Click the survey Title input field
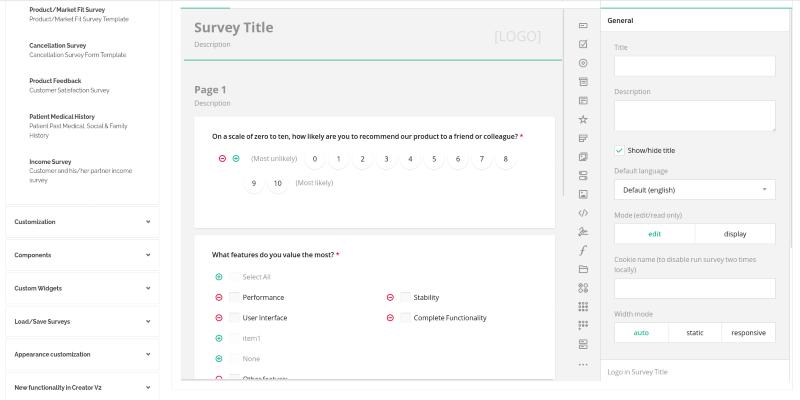The image size is (800, 400). [x=694, y=66]
